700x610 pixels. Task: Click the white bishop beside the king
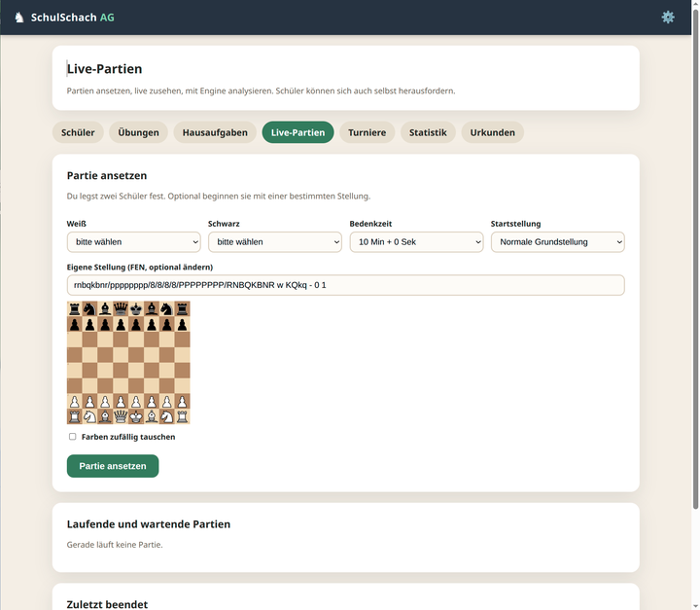click(152, 416)
